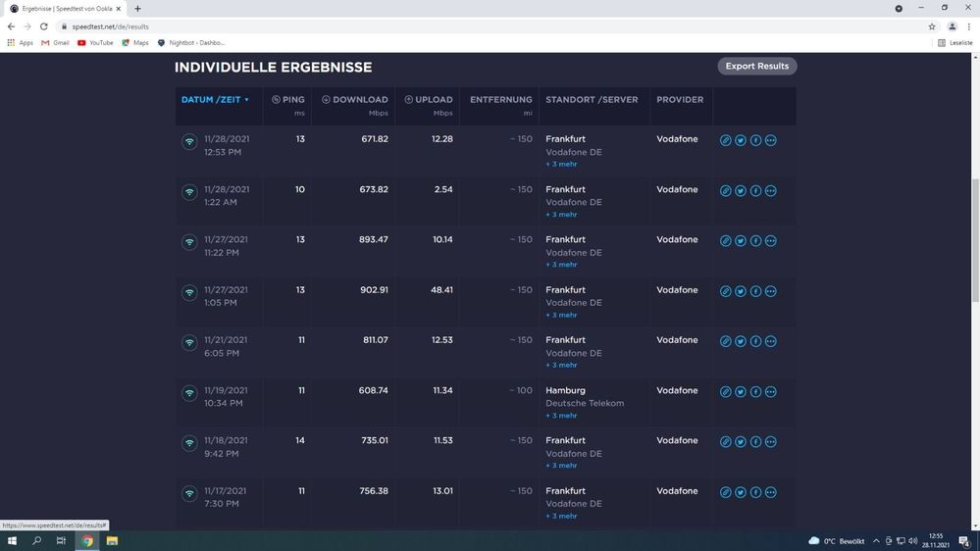The height and width of the screenshot is (551, 980).
Task: Click the page vertical scrollbar thumb
Action: click(x=975, y=239)
